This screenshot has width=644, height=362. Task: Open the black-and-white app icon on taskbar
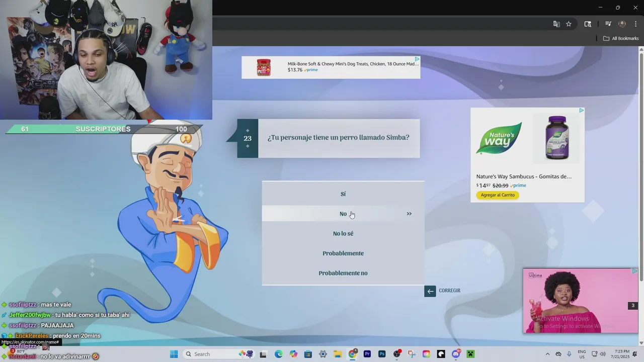point(441,354)
